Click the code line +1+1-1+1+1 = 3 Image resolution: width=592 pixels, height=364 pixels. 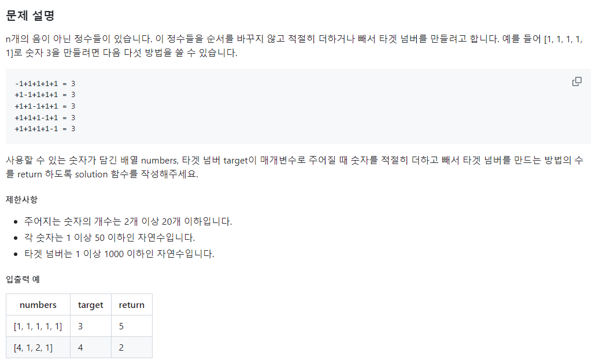45,106
